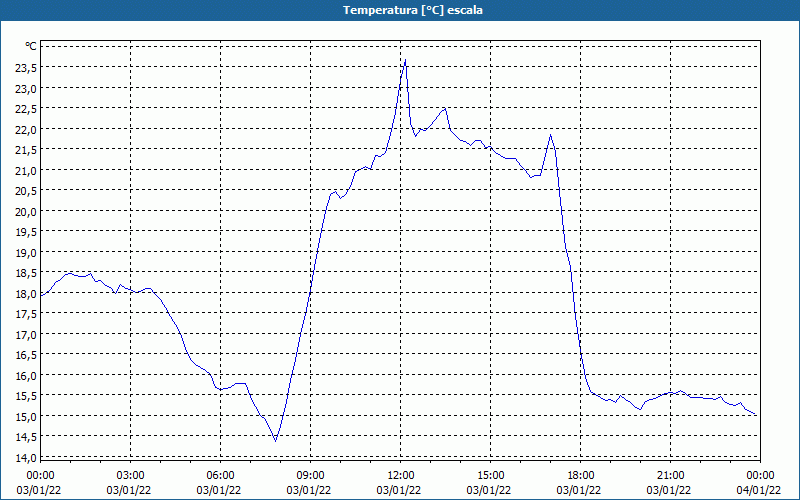Click the 18,5 y-axis label
Viewport: 800px width, 500px height.
(27, 273)
